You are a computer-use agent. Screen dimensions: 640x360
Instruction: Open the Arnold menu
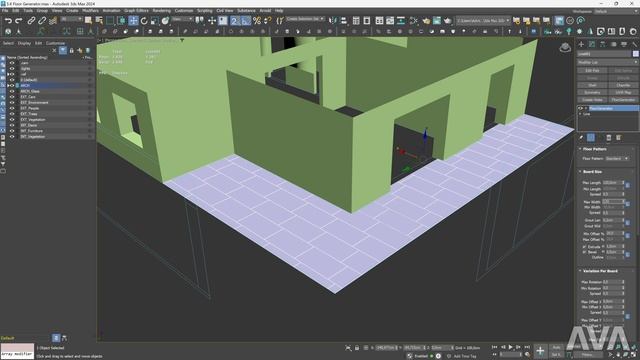[265, 11]
